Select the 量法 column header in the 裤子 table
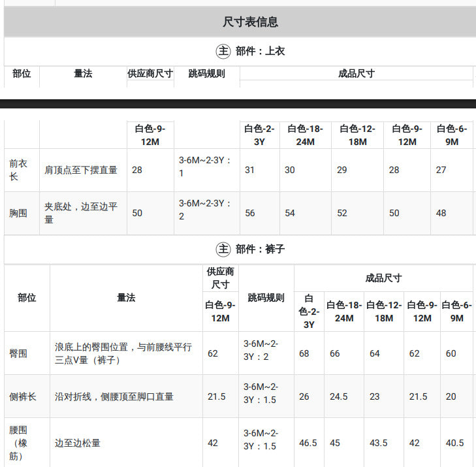The image size is (476, 467). click(x=126, y=298)
